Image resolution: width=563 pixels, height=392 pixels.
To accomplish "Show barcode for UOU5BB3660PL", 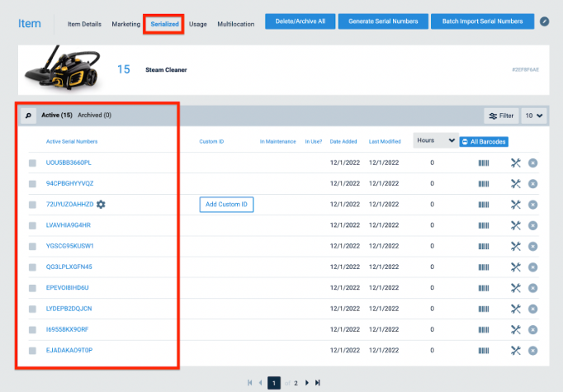I will coord(484,163).
